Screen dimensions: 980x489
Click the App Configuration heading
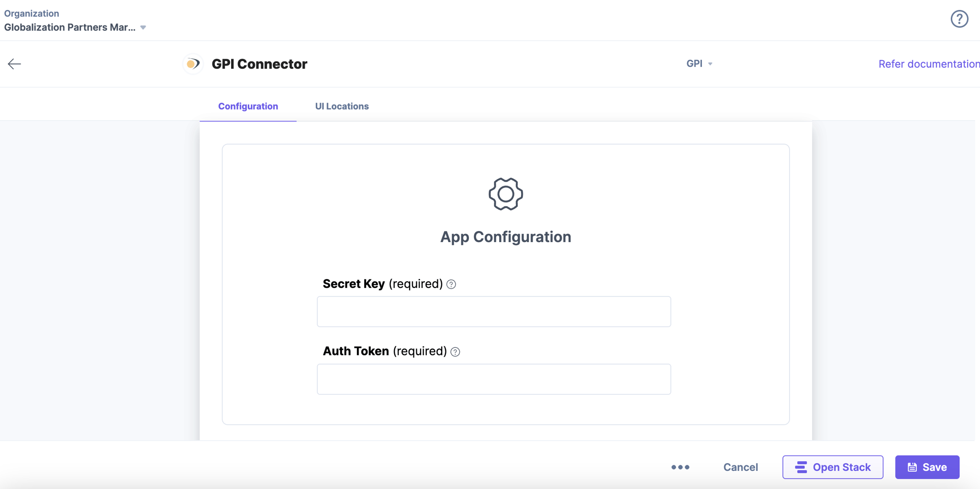[505, 237]
